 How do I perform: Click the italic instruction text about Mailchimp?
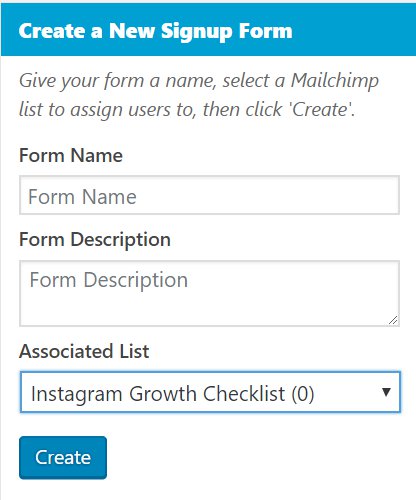(199, 95)
